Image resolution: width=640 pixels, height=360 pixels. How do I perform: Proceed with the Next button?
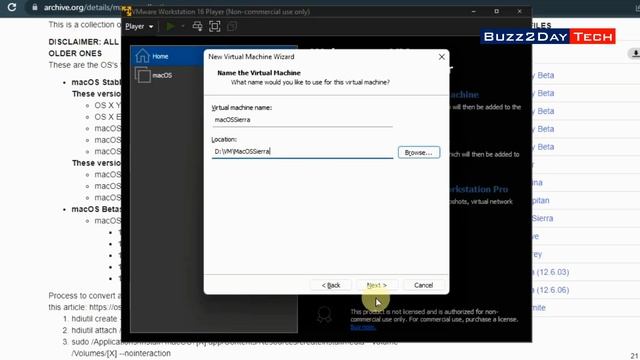point(377,285)
